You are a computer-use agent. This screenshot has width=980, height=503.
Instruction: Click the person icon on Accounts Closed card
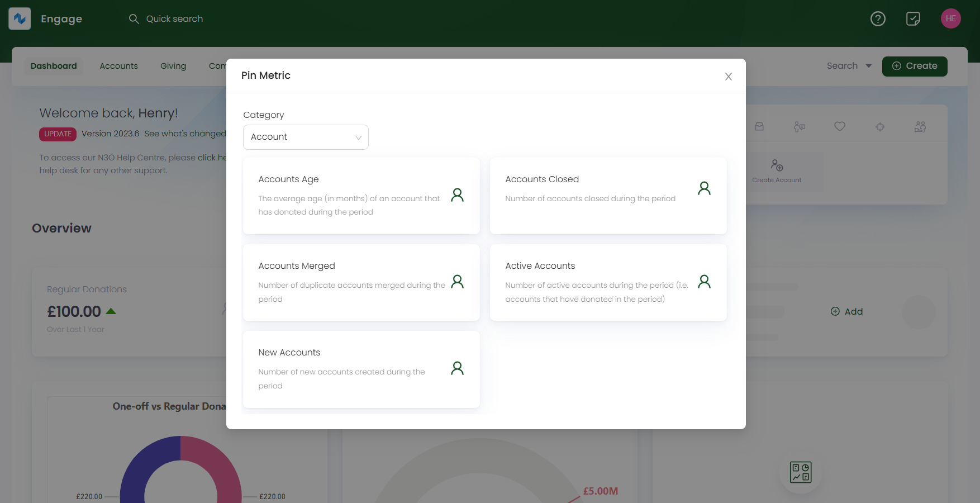[704, 188]
